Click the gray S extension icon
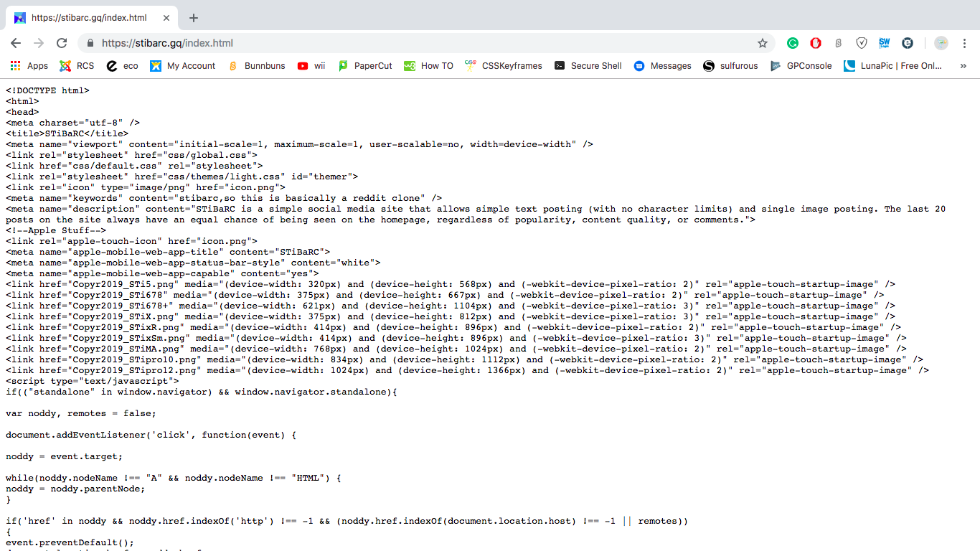Image resolution: width=980 pixels, height=551 pixels. click(x=839, y=43)
